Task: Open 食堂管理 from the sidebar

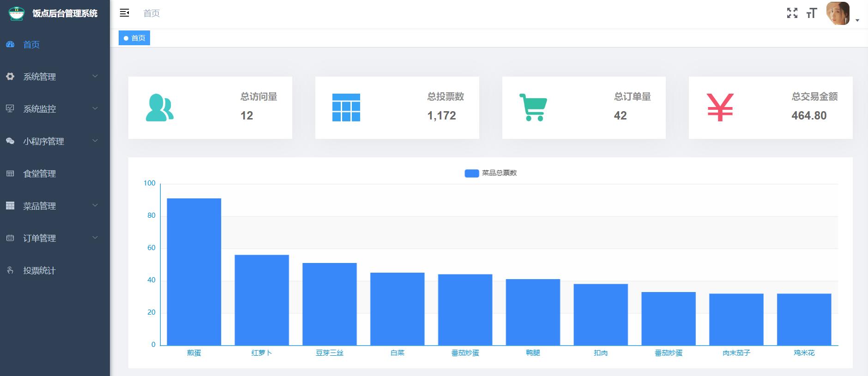Action: [x=40, y=174]
